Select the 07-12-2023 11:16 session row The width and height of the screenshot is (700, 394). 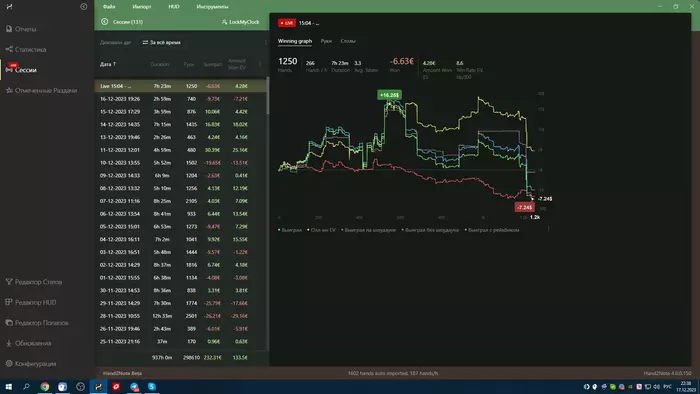tap(180, 201)
